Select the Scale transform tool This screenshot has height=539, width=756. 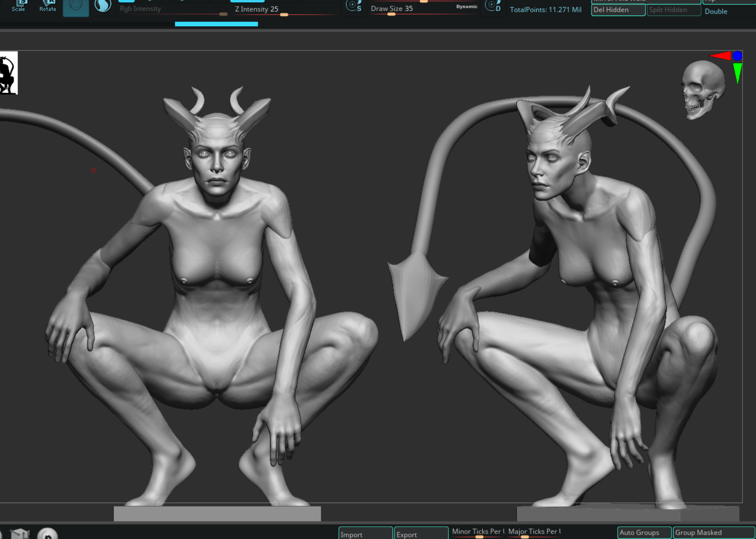tap(18, 5)
